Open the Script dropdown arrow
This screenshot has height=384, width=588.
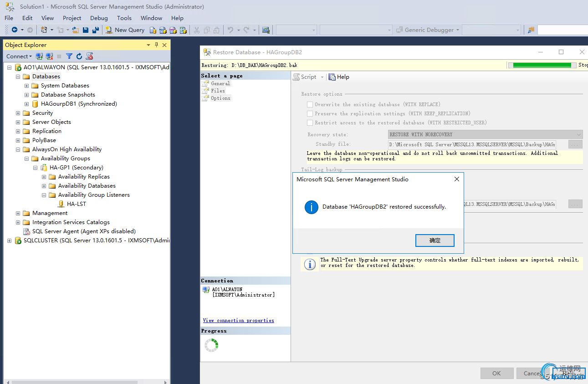tap(322, 77)
